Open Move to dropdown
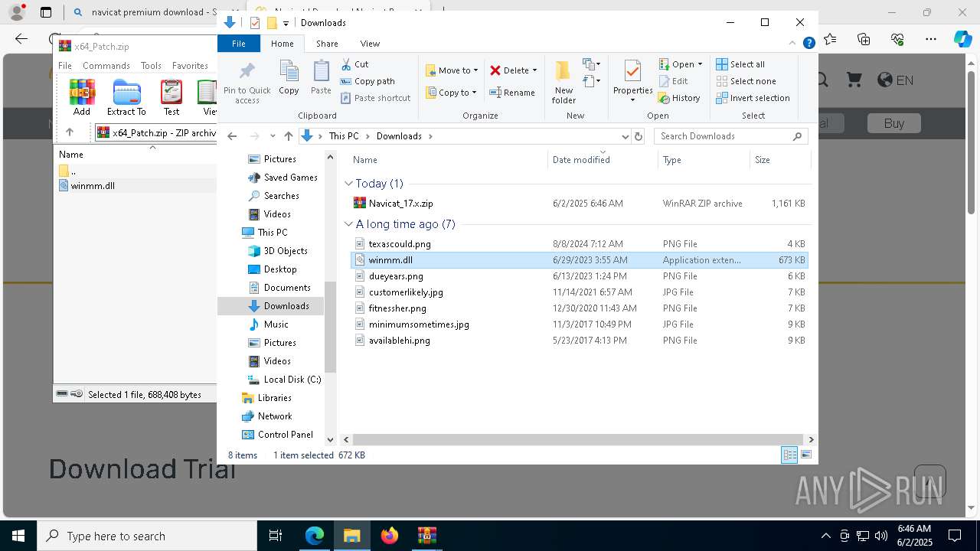This screenshot has width=980, height=551. tap(452, 70)
